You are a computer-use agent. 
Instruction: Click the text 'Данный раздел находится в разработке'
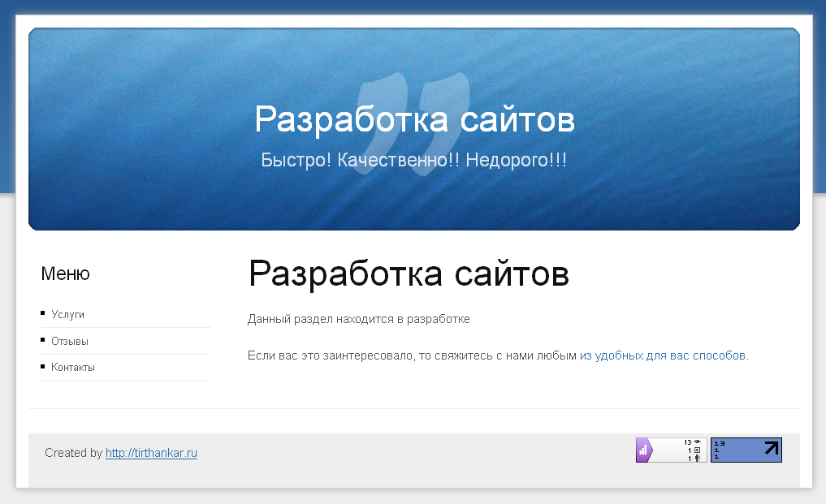click(358, 319)
